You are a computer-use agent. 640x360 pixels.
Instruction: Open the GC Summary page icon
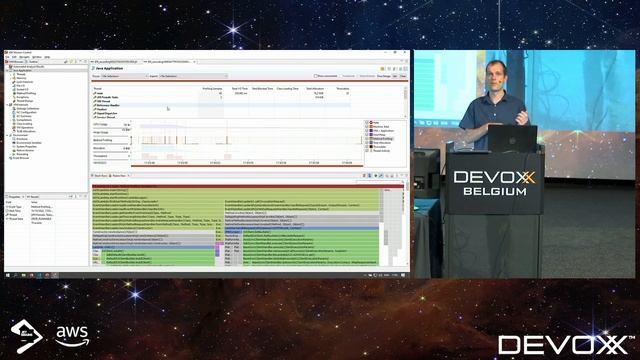pos(14,116)
